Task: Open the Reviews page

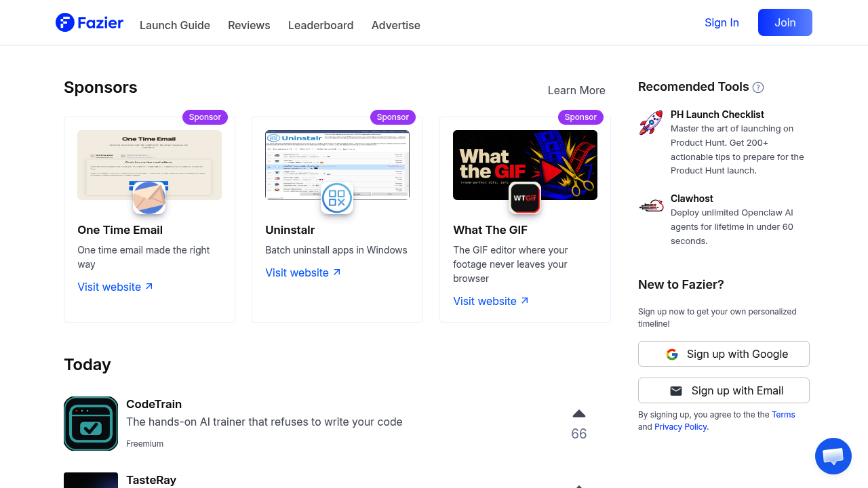Action: click(249, 25)
